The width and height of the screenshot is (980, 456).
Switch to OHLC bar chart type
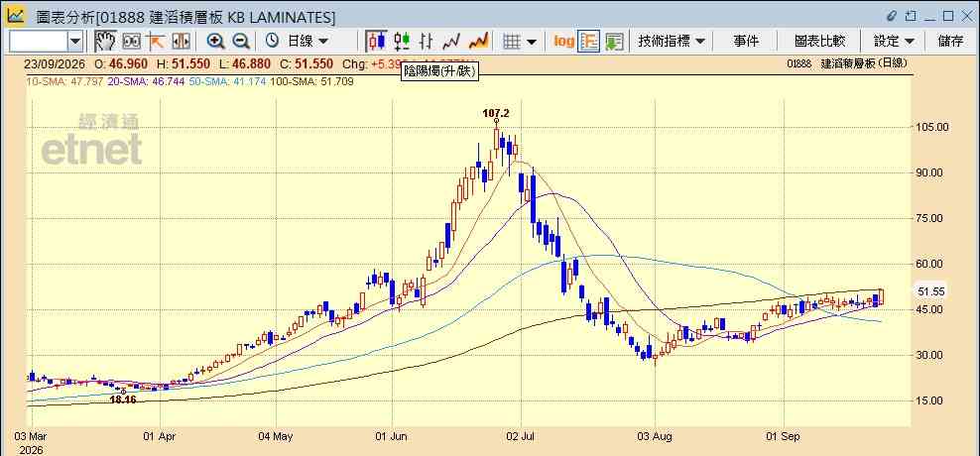tap(427, 42)
